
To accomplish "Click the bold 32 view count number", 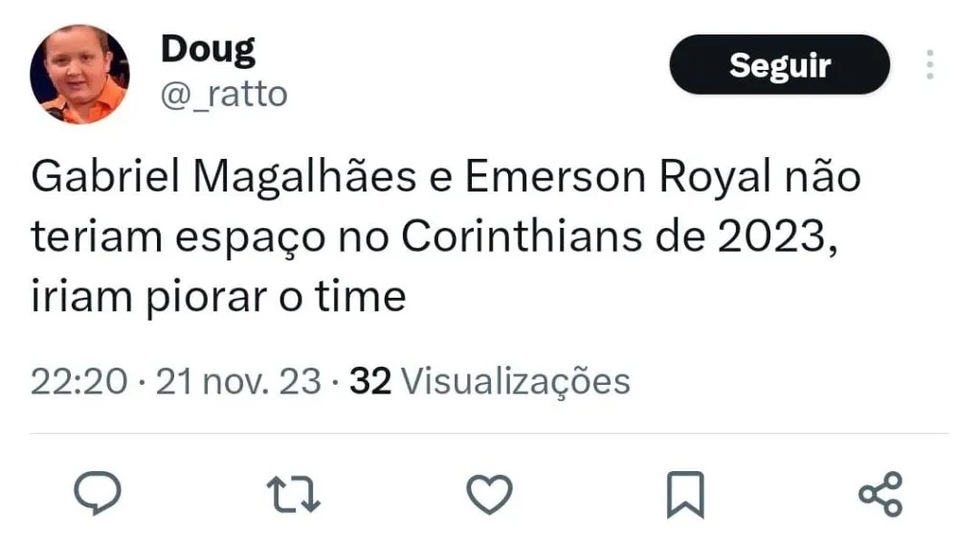I will point(370,381).
